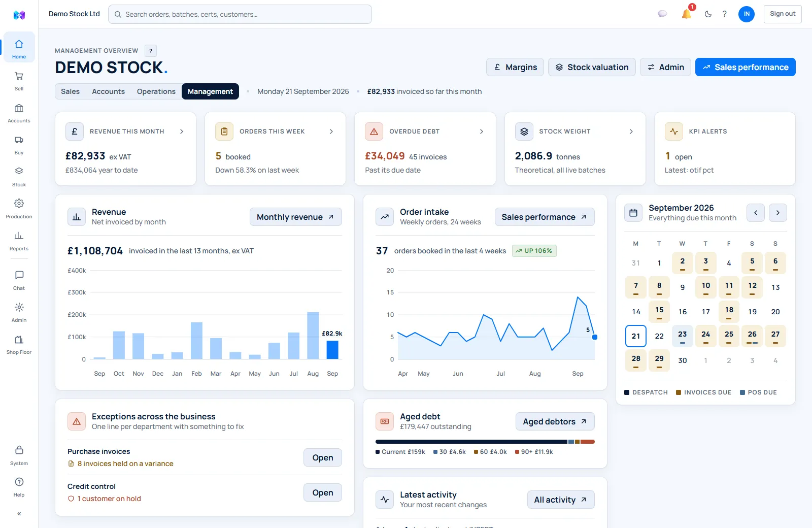The width and height of the screenshot is (812, 528).
Task: Click the help badge beside Management Overview
Action: coord(151,51)
